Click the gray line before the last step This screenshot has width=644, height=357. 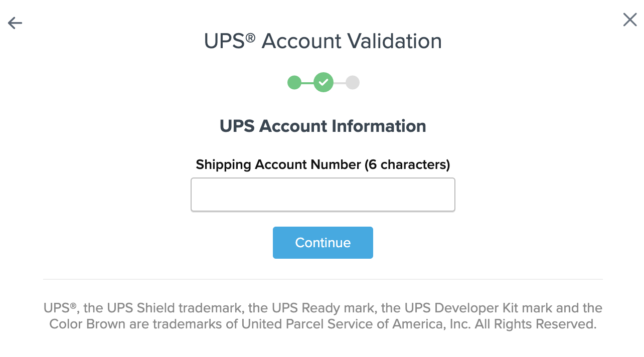pos(340,82)
